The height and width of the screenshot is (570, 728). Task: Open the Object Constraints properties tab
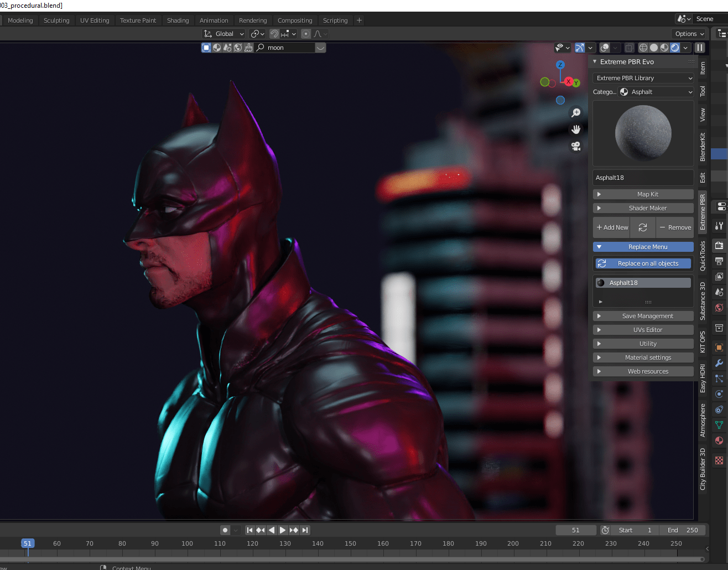(x=719, y=410)
